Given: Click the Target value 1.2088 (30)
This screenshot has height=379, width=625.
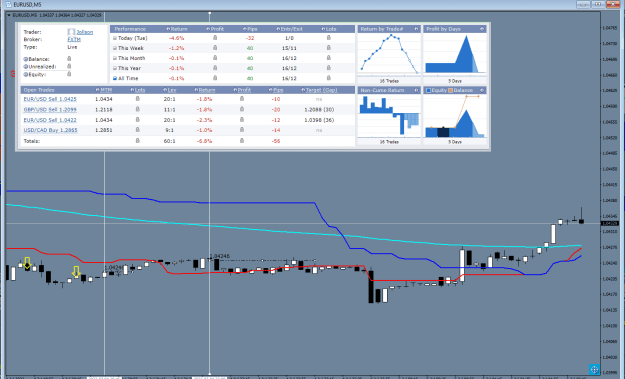Looking at the screenshot, I should click(x=319, y=110).
